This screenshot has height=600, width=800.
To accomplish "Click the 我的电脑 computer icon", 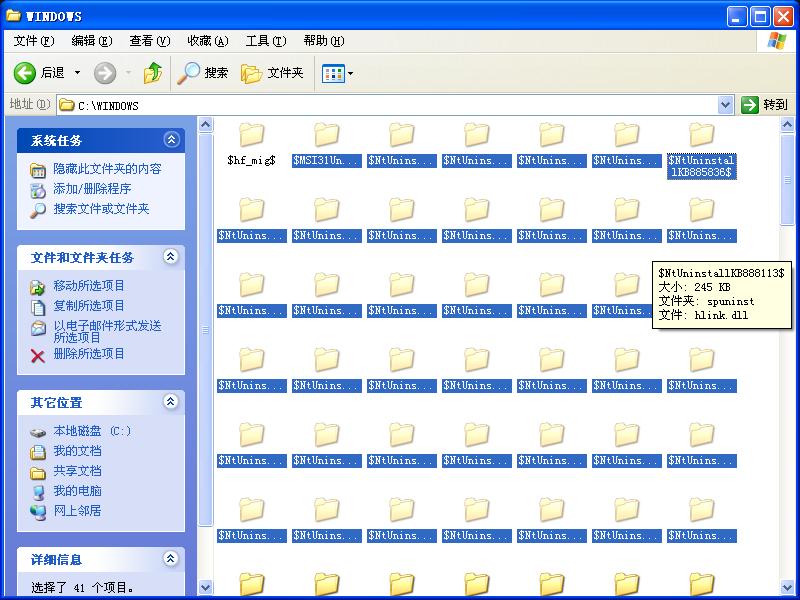I will pos(38,492).
